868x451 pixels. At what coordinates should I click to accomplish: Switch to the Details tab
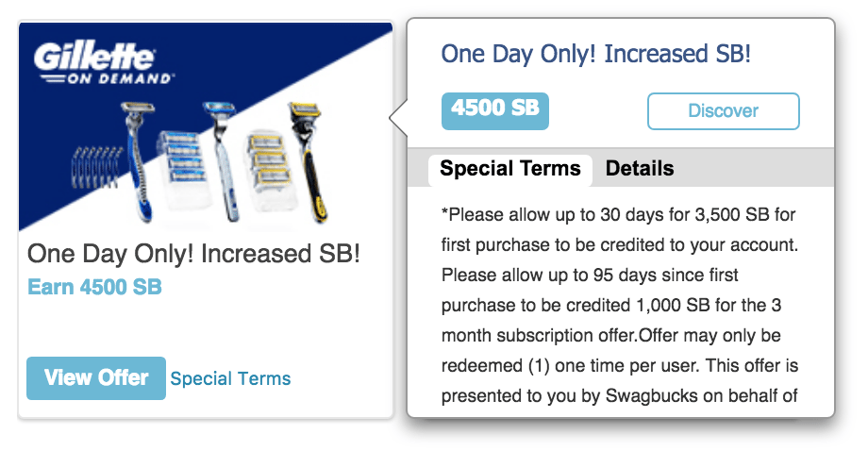point(640,170)
